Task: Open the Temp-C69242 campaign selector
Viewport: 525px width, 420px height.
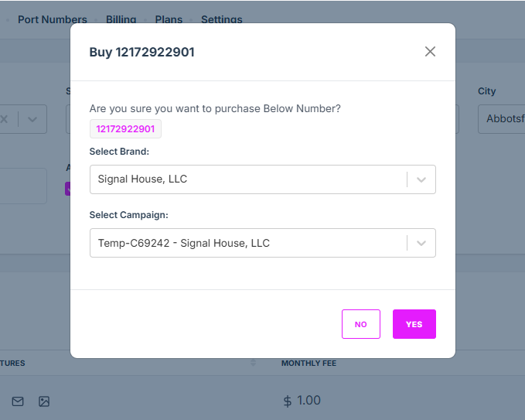Action: (x=247, y=243)
